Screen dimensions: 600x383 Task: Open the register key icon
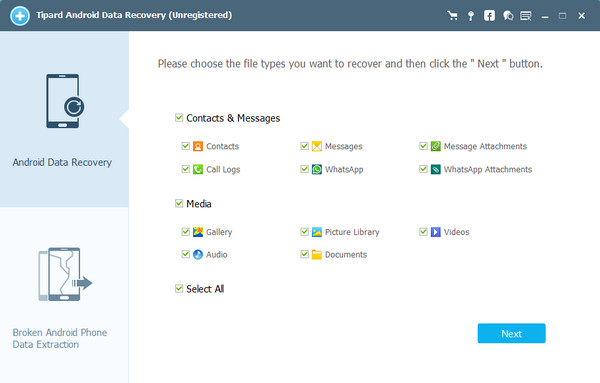tap(471, 16)
